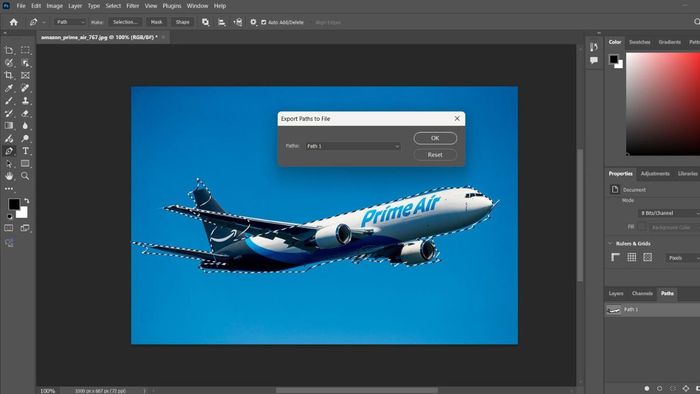
Task: Open the Path tool mode dropdown
Action: click(x=70, y=22)
